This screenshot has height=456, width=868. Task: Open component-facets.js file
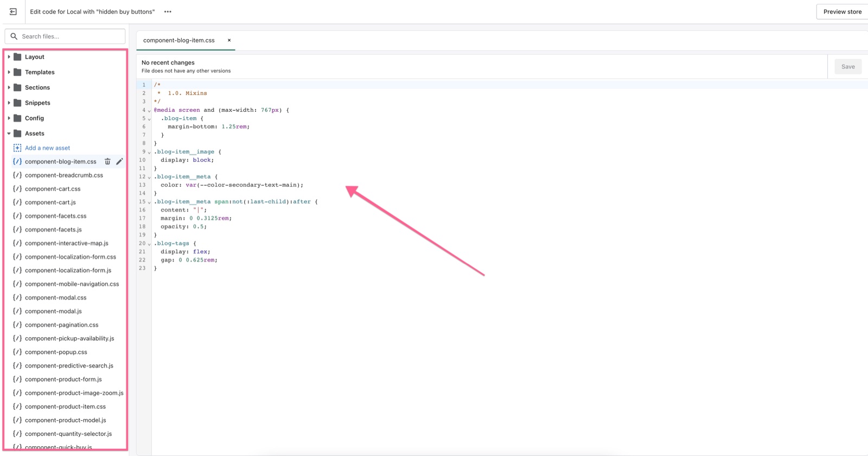click(x=53, y=229)
